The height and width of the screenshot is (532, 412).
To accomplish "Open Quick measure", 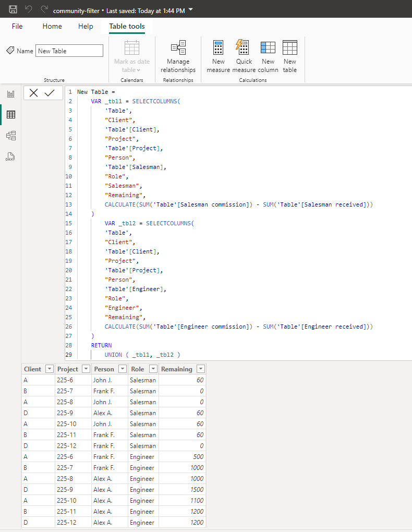I will tap(244, 56).
